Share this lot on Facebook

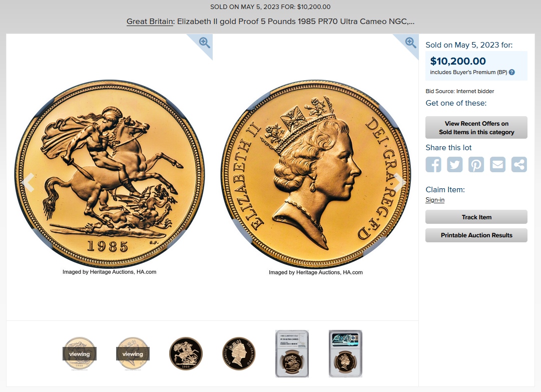coord(433,164)
